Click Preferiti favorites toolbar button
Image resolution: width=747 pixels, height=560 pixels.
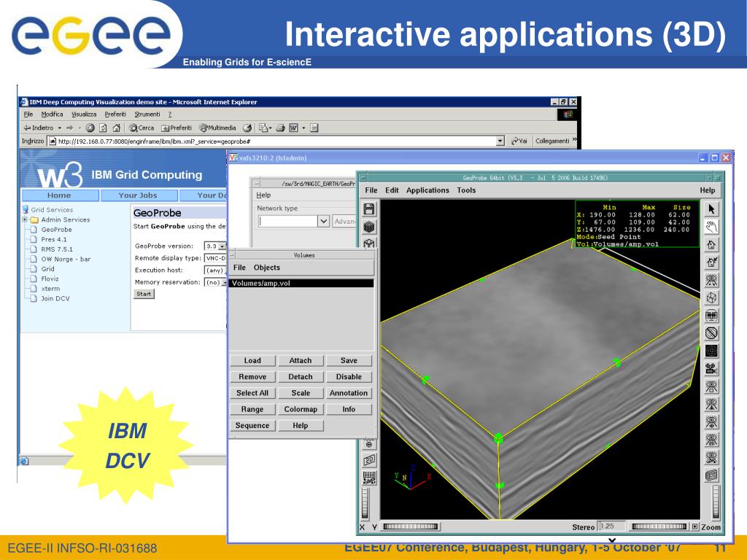click(x=177, y=128)
